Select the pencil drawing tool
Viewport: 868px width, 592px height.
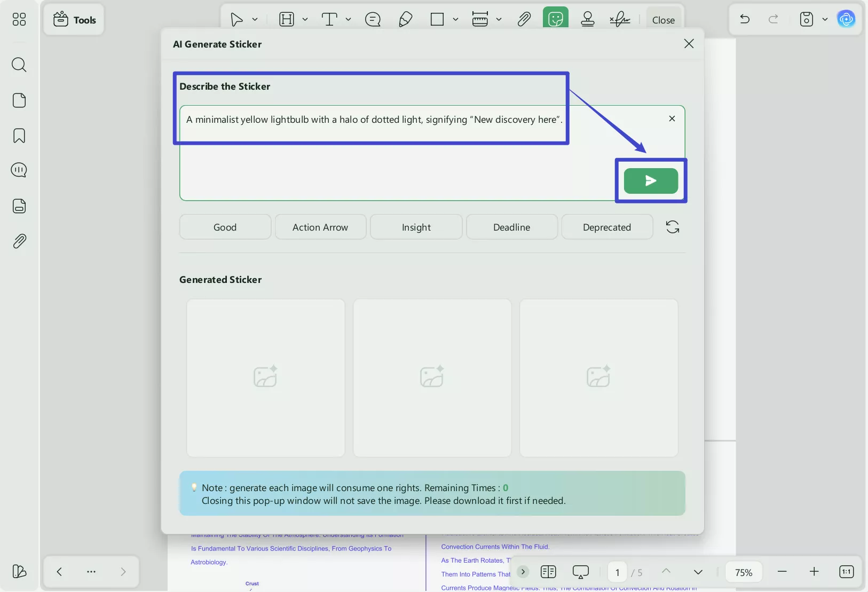tap(405, 20)
